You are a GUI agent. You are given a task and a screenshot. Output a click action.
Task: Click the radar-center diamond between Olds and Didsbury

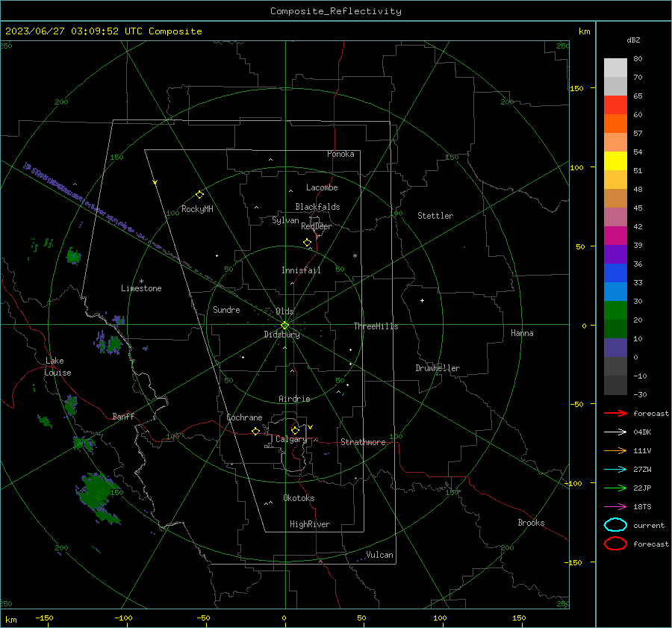point(284,326)
